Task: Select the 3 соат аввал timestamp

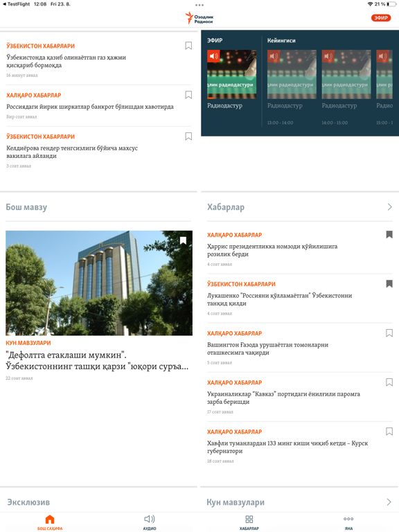Action: point(19,166)
